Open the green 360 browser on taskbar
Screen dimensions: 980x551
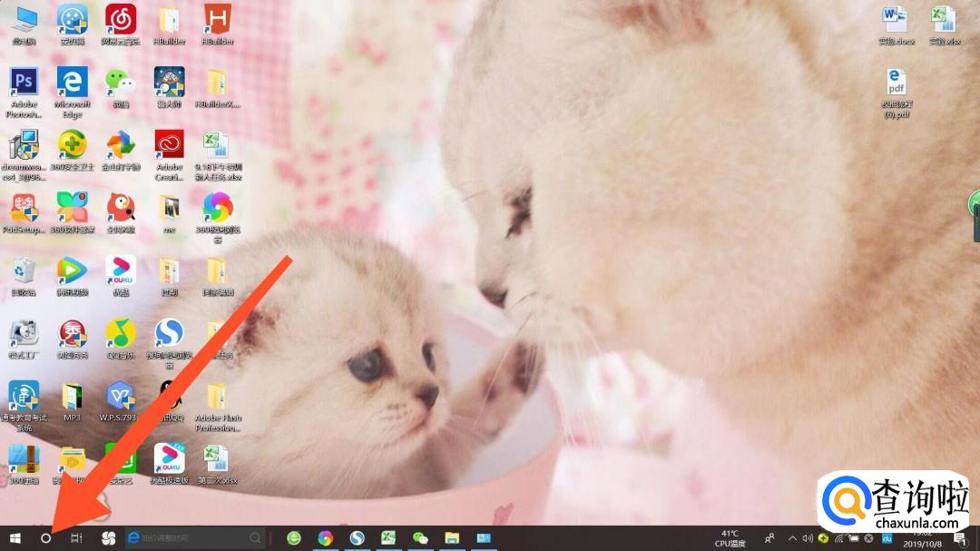pyautogui.click(x=294, y=538)
